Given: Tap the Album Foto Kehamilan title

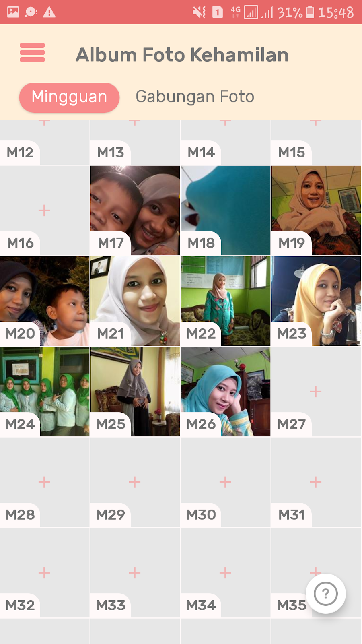Looking at the screenshot, I should 182,55.
